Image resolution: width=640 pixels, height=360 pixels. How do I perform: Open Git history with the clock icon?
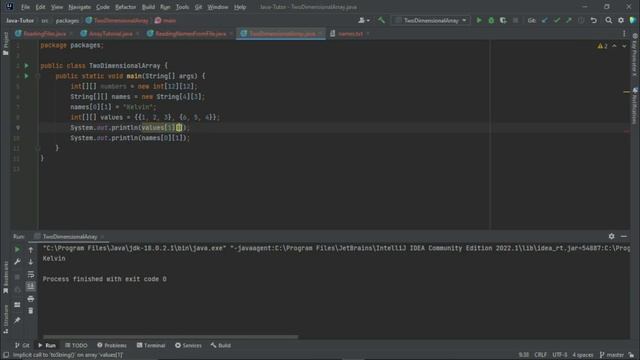(x=581, y=20)
